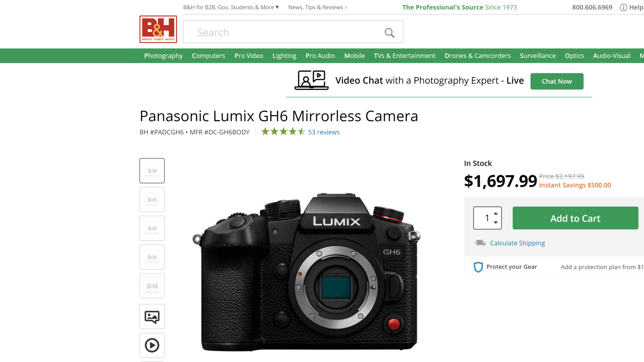Click the 53 reviews link
This screenshot has height=362, width=644.
(324, 132)
